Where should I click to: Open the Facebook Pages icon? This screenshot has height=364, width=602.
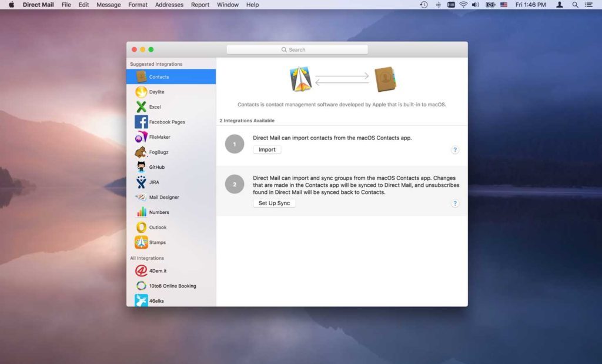click(x=141, y=122)
